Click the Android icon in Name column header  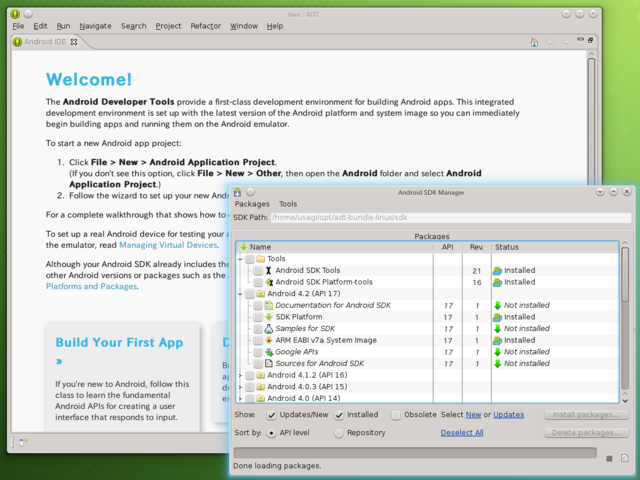coord(244,247)
